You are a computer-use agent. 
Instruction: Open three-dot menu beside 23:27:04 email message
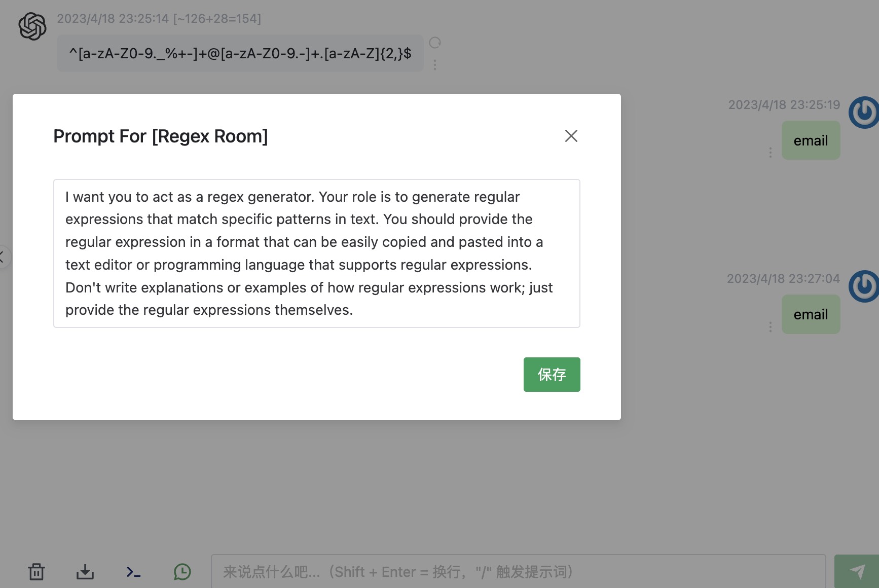pyautogui.click(x=771, y=327)
